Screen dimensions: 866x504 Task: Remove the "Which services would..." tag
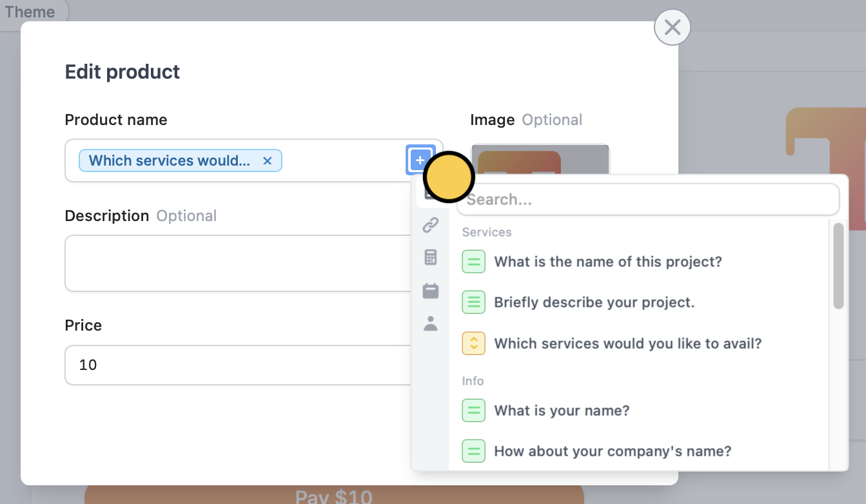tap(268, 160)
